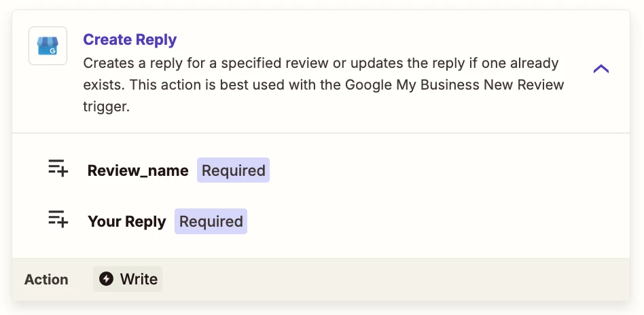The image size is (644, 315).
Task: Click the words Google My Business New Review
Action: coord(454,85)
